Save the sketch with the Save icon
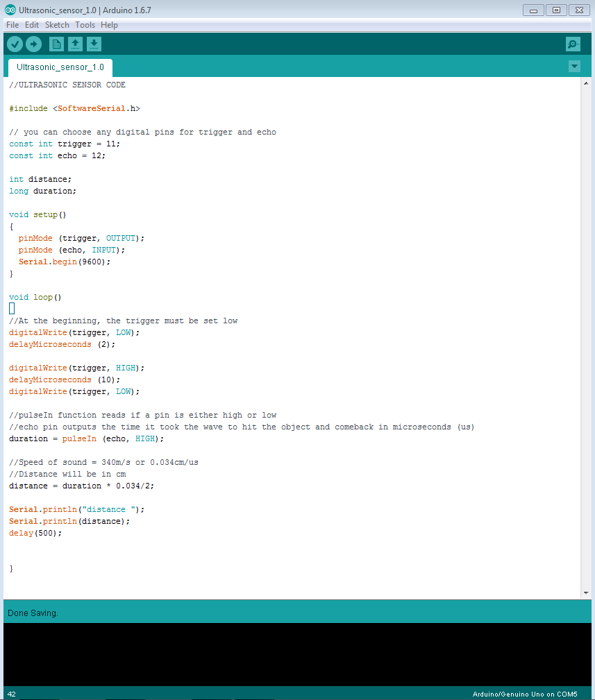The width and height of the screenshot is (595, 700). [94, 44]
